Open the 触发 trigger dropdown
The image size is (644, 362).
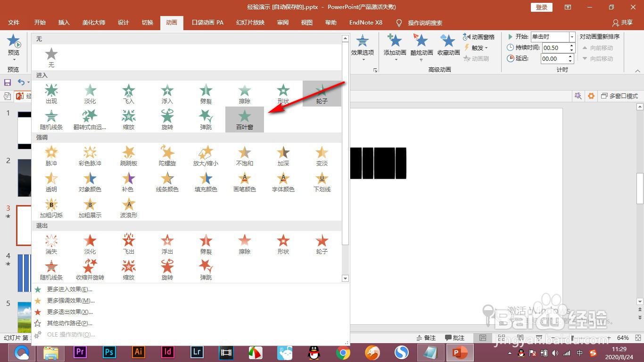point(477,48)
